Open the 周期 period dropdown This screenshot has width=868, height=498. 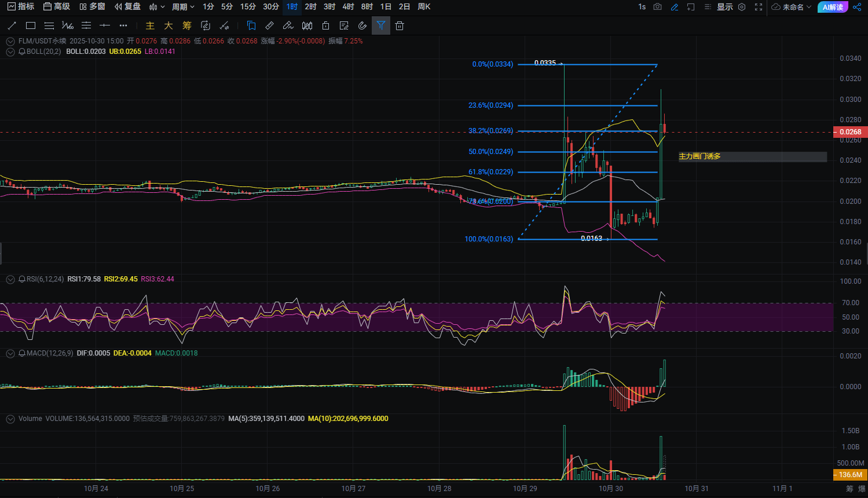pos(183,7)
